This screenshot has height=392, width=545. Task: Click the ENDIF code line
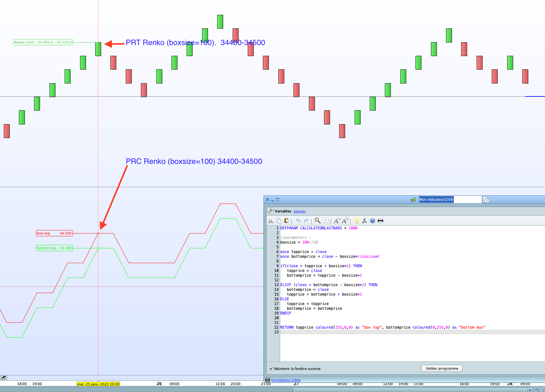tap(286, 313)
